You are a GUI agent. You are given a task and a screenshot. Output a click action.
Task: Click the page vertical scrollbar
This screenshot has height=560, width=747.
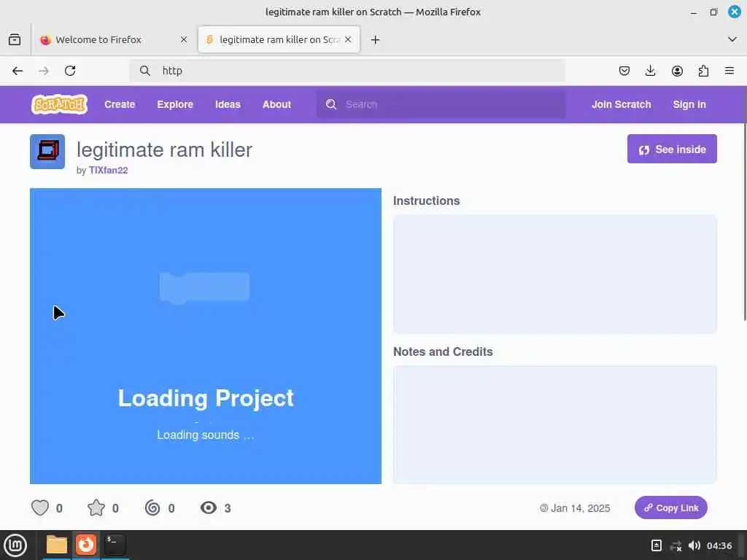pos(745,222)
